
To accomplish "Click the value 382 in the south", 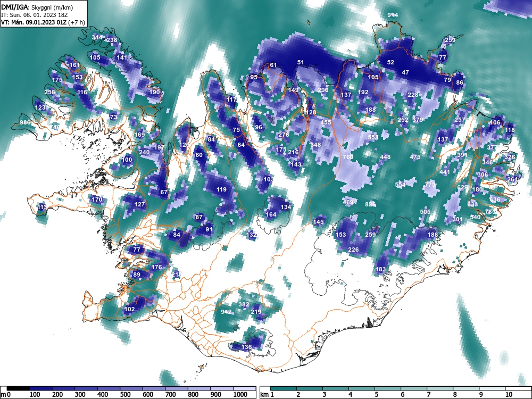I will coord(244,304).
